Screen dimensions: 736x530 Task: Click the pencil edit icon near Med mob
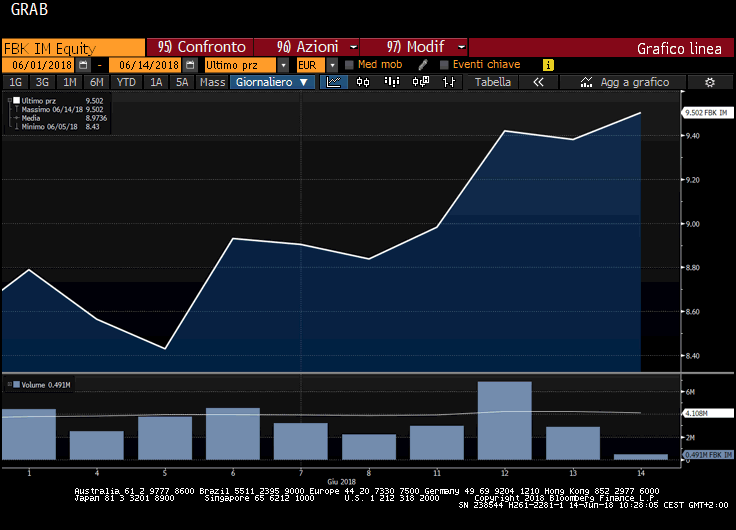pyautogui.click(x=423, y=65)
